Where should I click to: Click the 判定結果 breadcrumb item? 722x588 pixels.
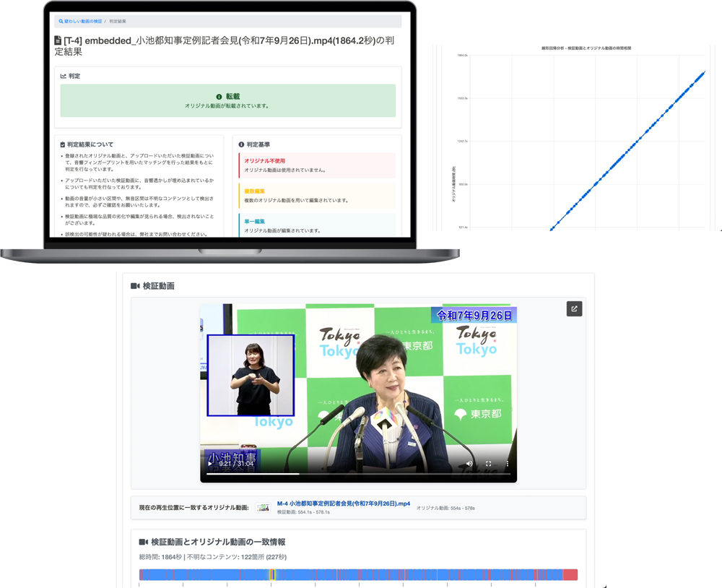[x=118, y=22]
